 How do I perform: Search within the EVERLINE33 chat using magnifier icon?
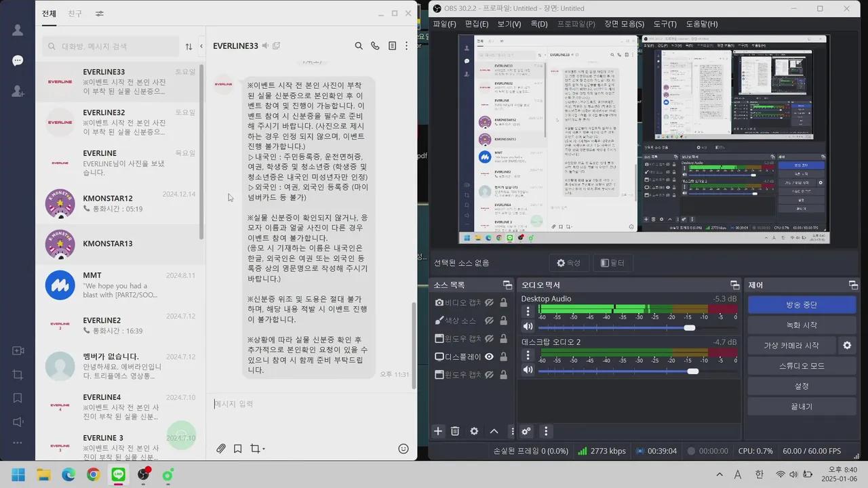[359, 45]
